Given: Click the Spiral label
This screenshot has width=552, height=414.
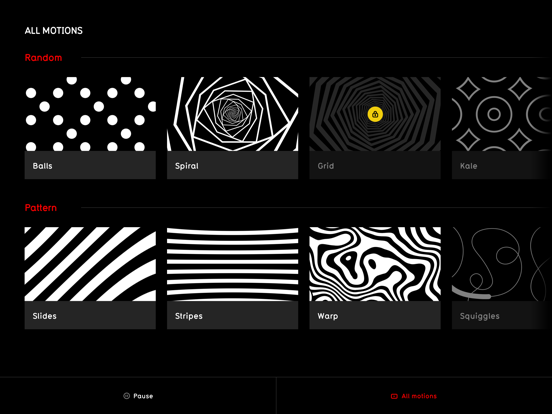Looking at the screenshot, I should click(x=187, y=166).
